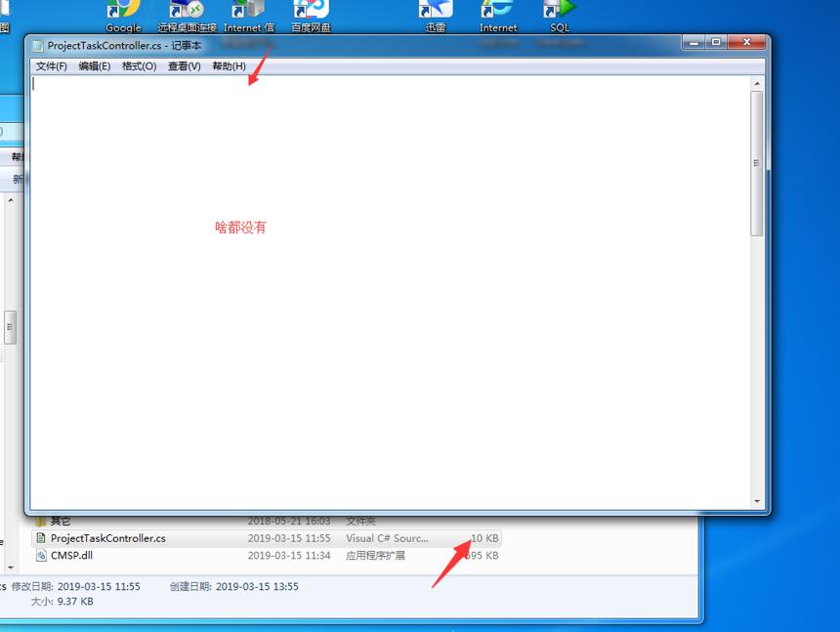Click the Internet 信息服务 desktop shortcut

point(248,10)
